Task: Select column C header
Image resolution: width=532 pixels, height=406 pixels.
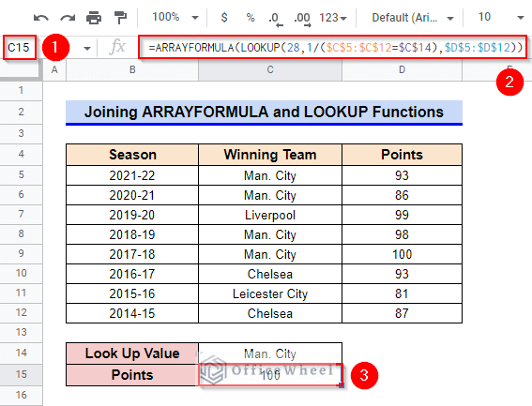Action: pos(270,70)
